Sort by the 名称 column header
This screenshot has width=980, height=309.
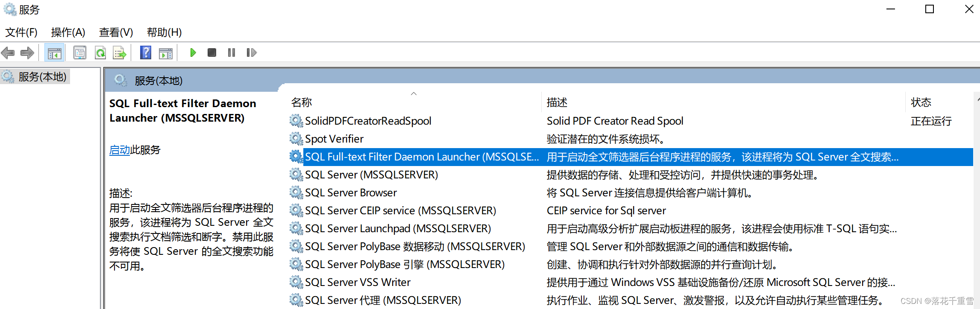[302, 102]
